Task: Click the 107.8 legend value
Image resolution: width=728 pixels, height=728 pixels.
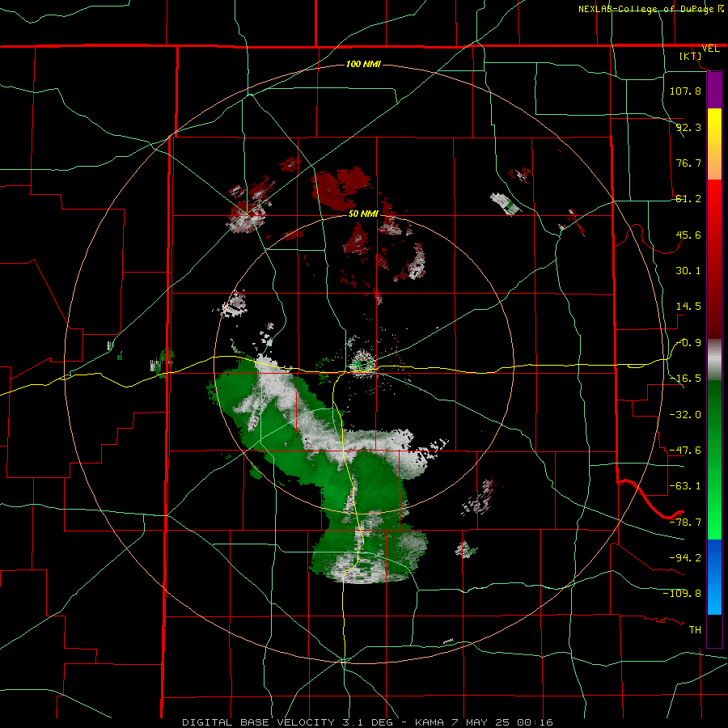Action: [685, 91]
